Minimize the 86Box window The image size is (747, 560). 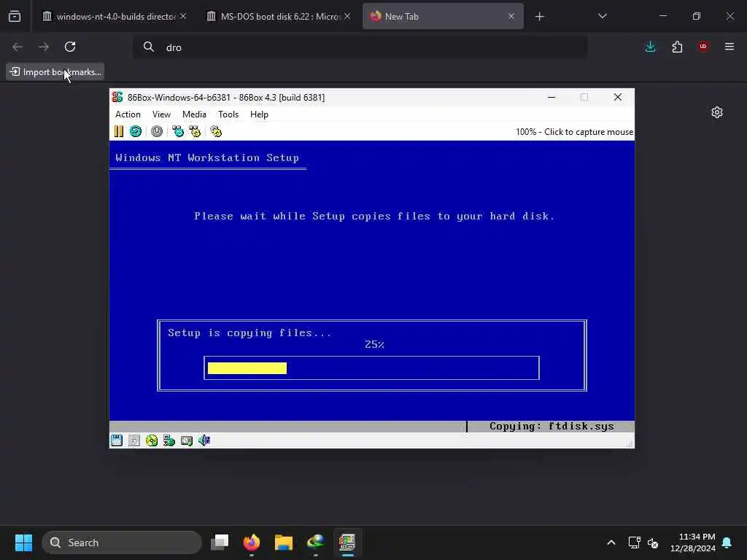pyautogui.click(x=551, y=97)
